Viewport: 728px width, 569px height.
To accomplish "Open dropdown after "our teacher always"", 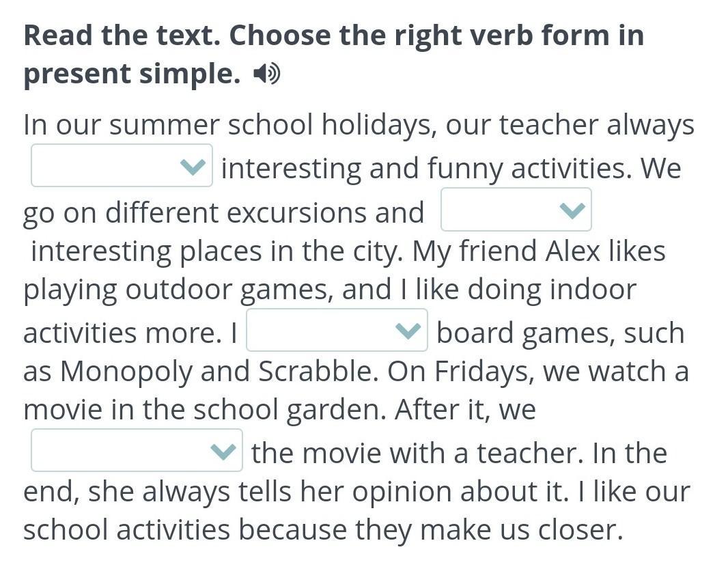I will [x=122, y=165].
